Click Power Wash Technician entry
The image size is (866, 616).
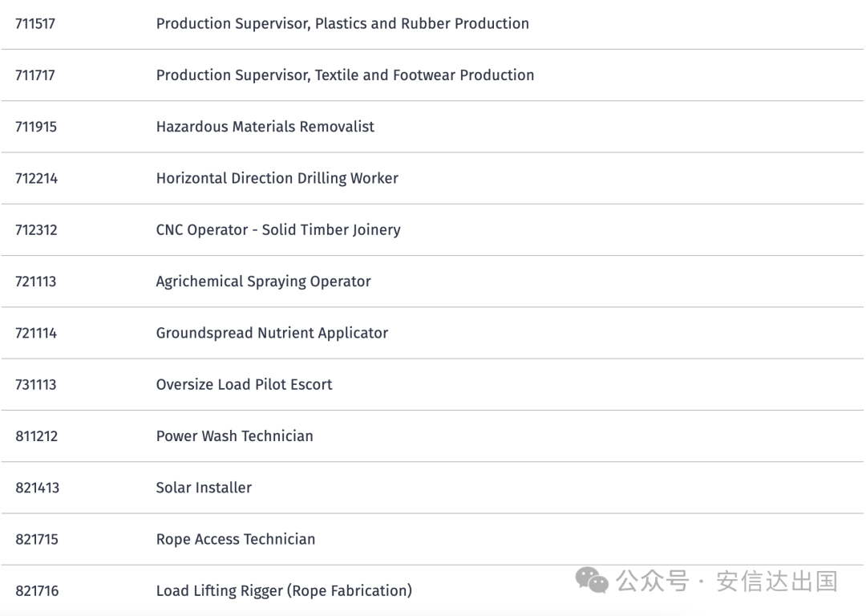tap(234, 436)
